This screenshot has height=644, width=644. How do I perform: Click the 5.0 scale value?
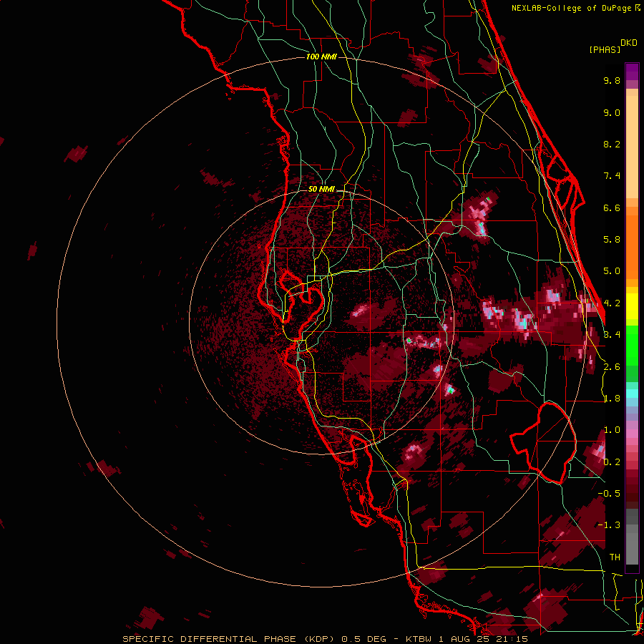(x=612, y=271)
